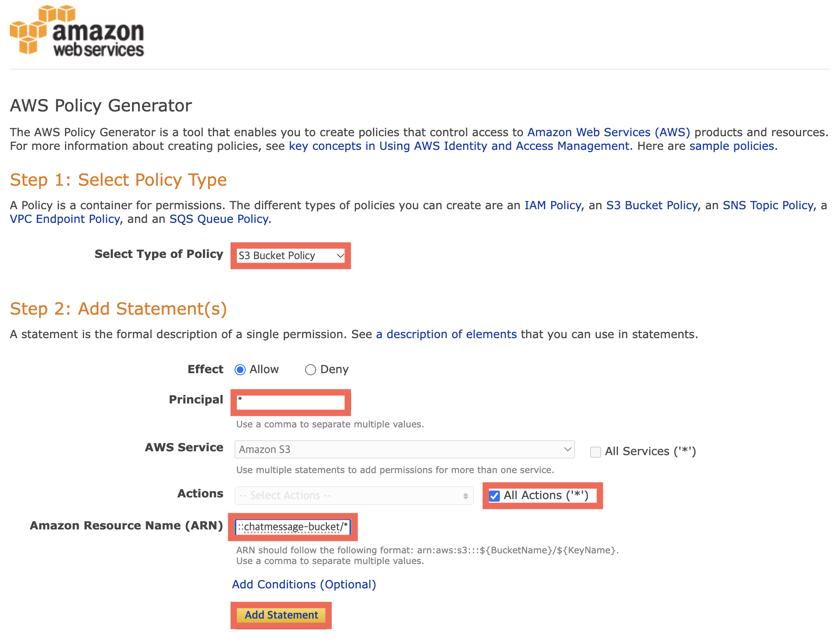Select the Allow effect radio button

pos(240,370)
